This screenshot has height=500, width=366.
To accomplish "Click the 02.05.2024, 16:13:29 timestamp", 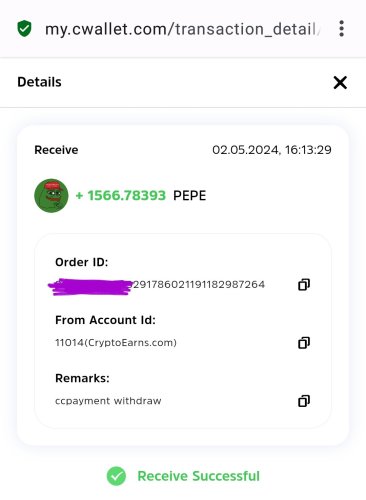I will click(x=272, y=150).
